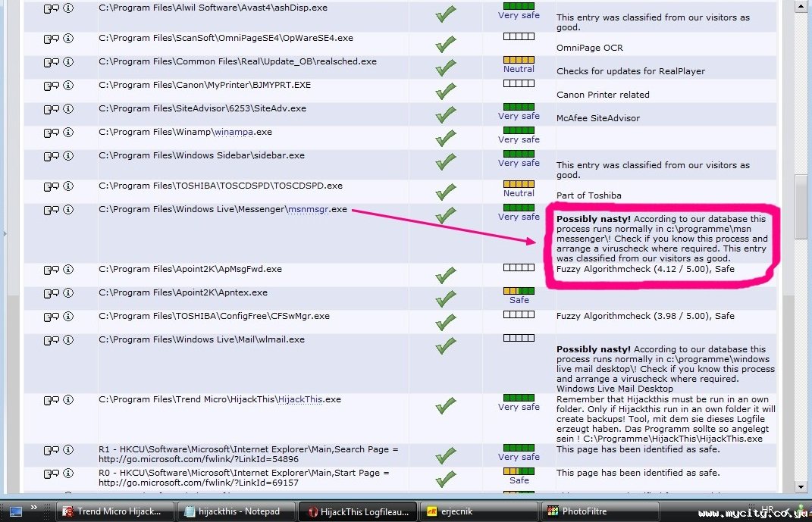The image size is (812, 522).
Task: Click the empty rating bar for CFSwMgr.exe
Action: [519, 314]
